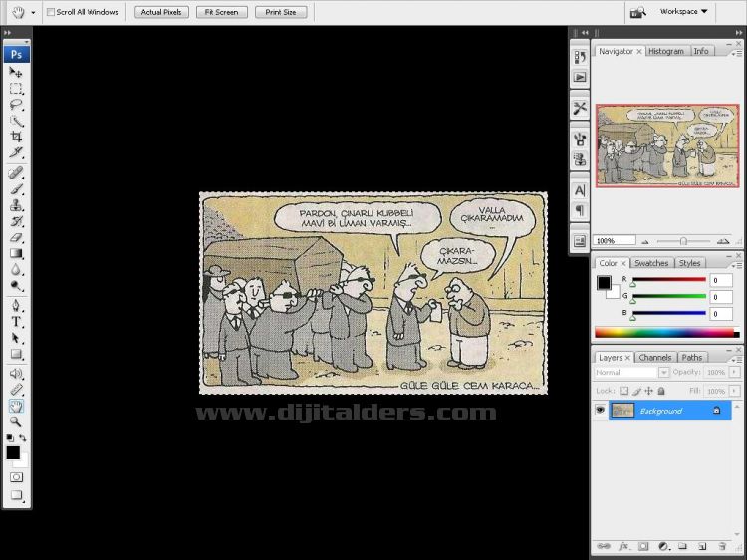Toggle Quick Mask mode
Image resolution: width=747 pixels, height=560 pixels.
16,477
